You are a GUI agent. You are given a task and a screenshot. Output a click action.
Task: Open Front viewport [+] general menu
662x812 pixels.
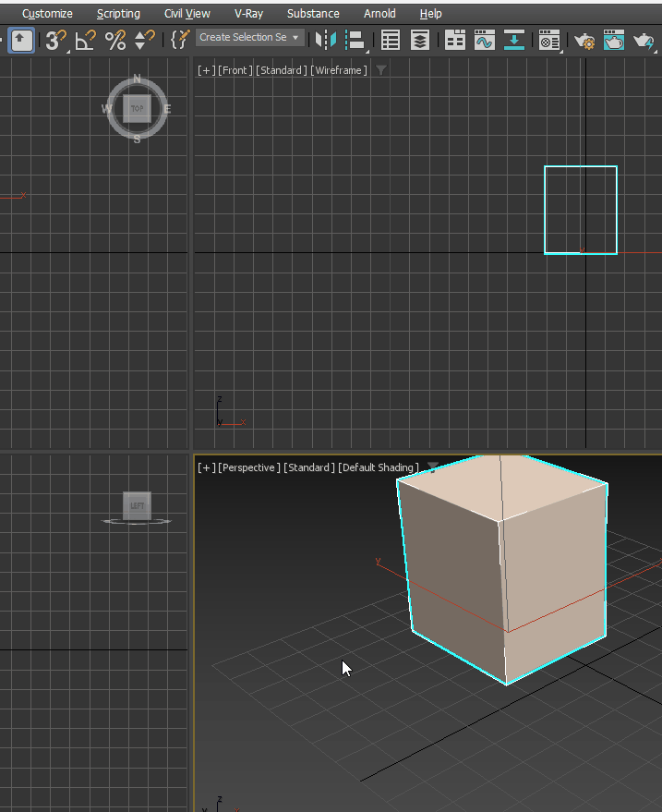(x=207, y=70)
